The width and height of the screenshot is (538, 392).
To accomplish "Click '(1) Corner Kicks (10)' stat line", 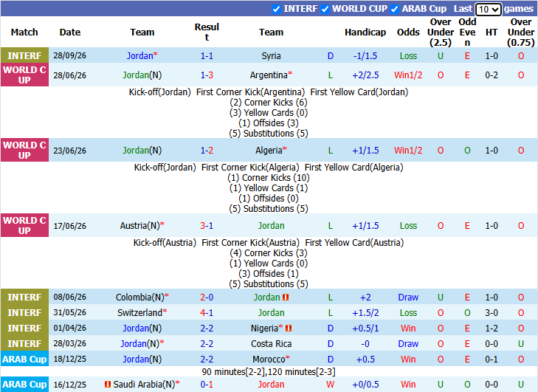I will coord(269,178).
